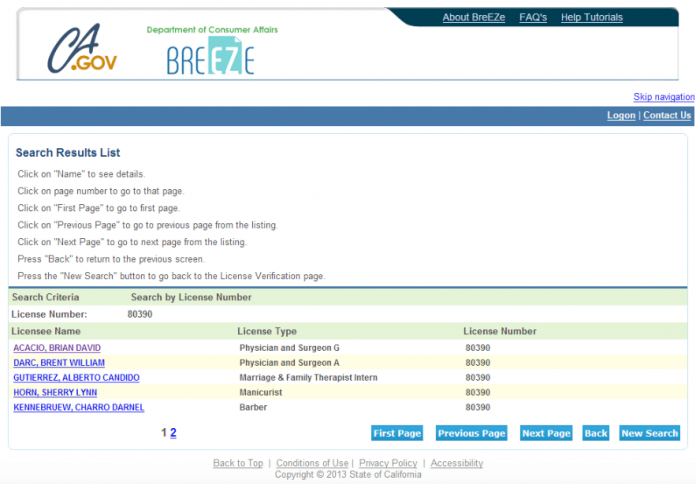Open the FAQ's link

tap(533, 17)
